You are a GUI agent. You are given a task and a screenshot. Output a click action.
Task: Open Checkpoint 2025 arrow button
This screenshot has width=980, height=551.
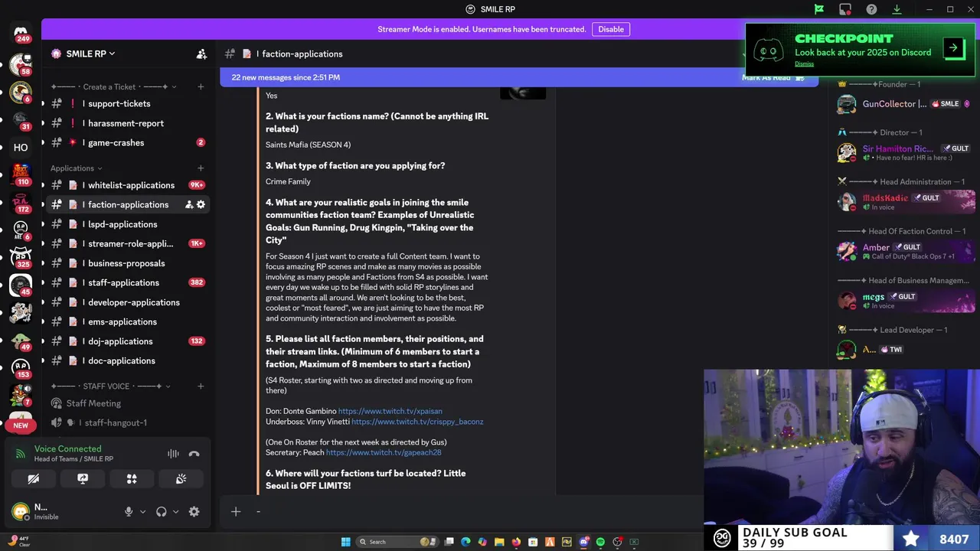point(954,48)
